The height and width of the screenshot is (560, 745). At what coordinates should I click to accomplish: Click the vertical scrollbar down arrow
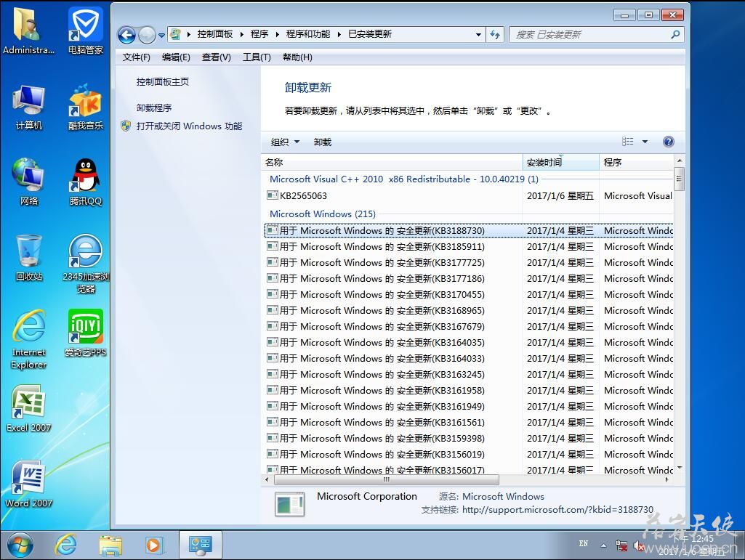click(680, 468)
